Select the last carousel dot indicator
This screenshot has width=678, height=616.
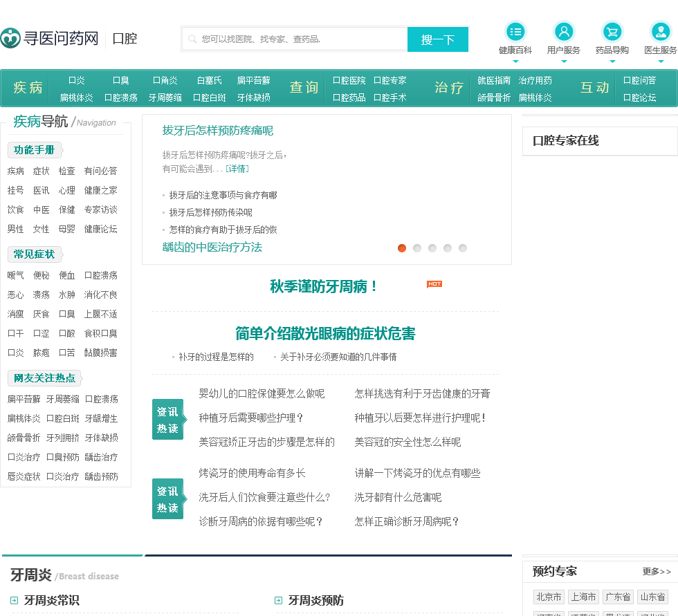(463, 248)
